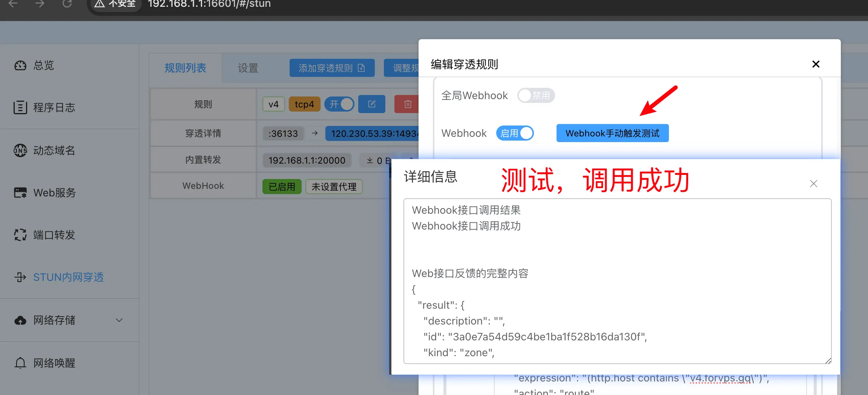Reload the page using the browser refresh button
This screenshot has width=868, height=395.
click(67, 4)
